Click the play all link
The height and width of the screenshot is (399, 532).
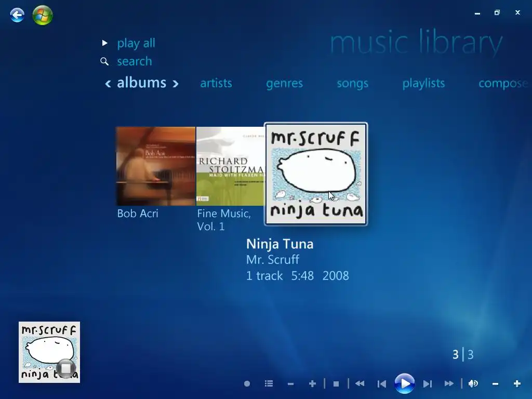click(x=136, y=43)
